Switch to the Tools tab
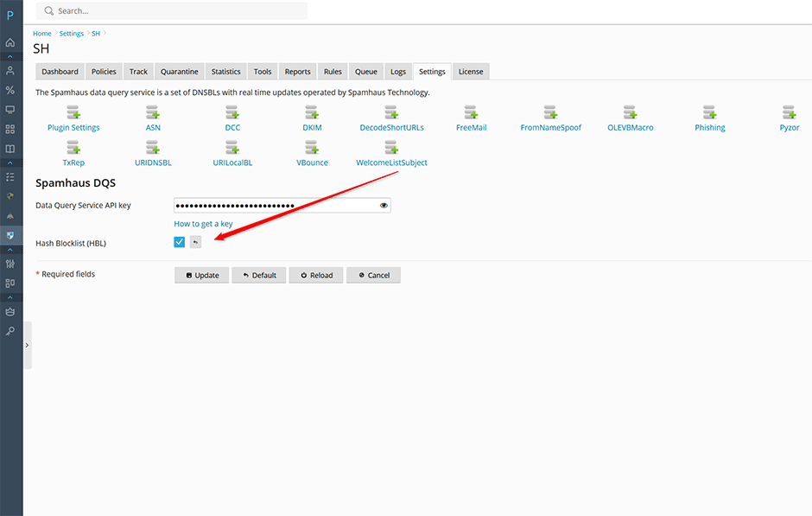Viewport: 812px width, 516px height. tap(263, 72)
